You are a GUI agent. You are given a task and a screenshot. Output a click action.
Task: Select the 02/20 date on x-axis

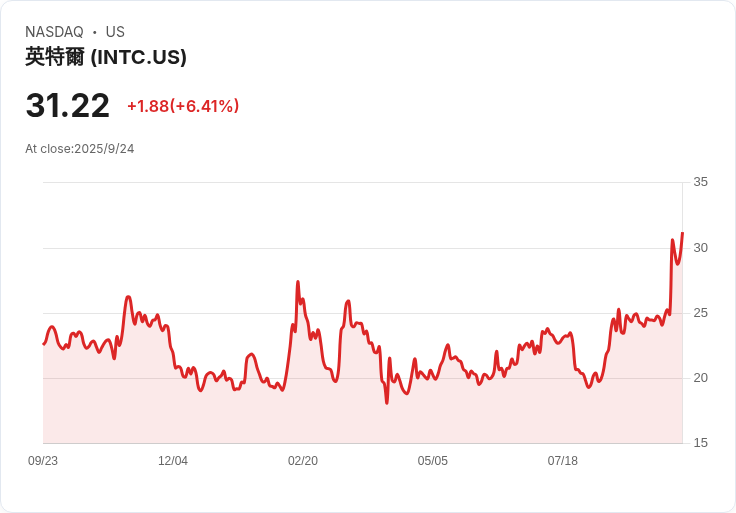[x=303, y=461]
